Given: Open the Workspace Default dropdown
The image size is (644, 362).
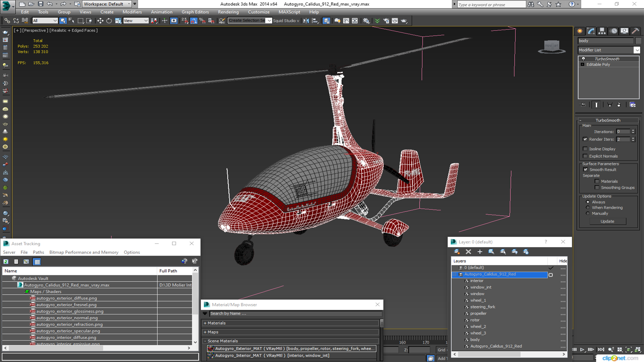Looking at the screenshot, I should (x=107, y=4).
